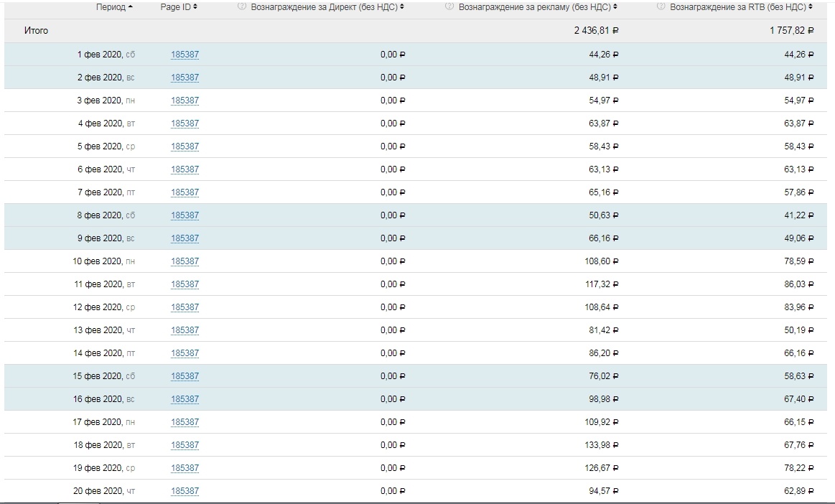Select ad reward value 133,98 ₽
Image resolution: width=835 pixels, height=504 pixels.
point(602,444)
